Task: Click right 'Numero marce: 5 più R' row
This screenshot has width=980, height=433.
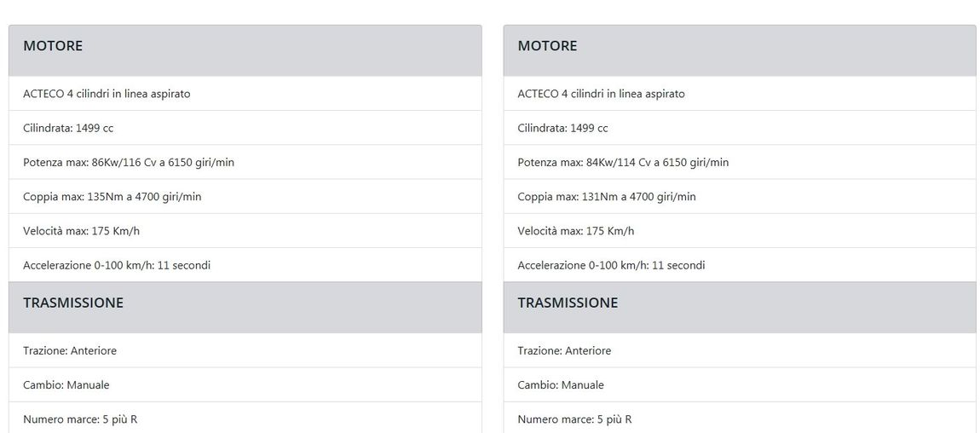Action: coord(740,418)
